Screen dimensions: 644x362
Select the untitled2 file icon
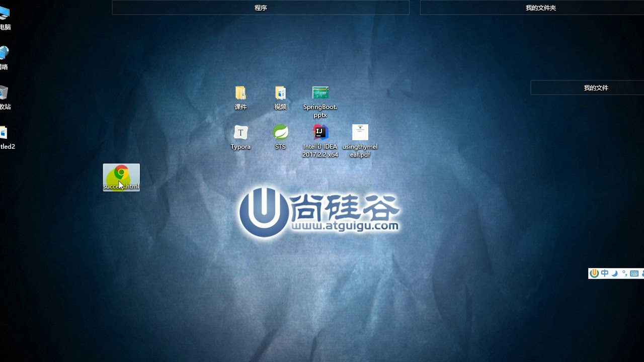[x=7, y=137]
